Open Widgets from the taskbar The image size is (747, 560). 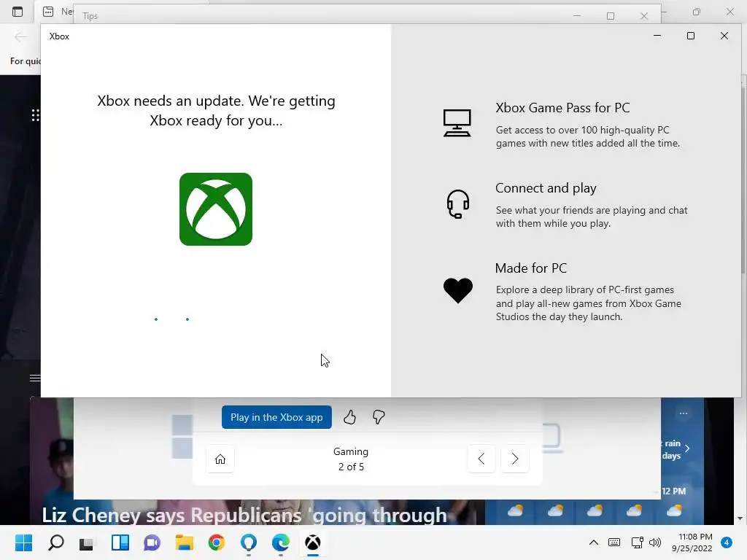(x=120, y=542)
